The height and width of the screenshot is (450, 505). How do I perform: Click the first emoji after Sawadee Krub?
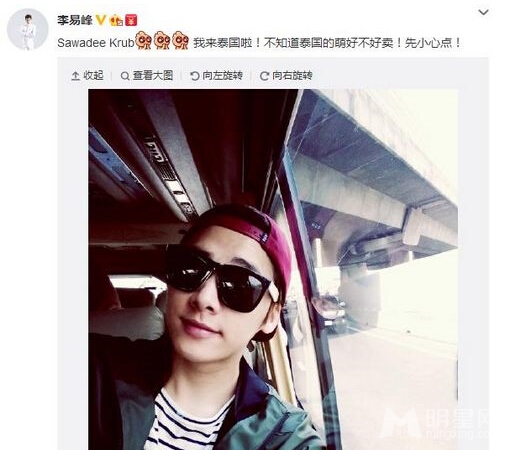point(143,40)
